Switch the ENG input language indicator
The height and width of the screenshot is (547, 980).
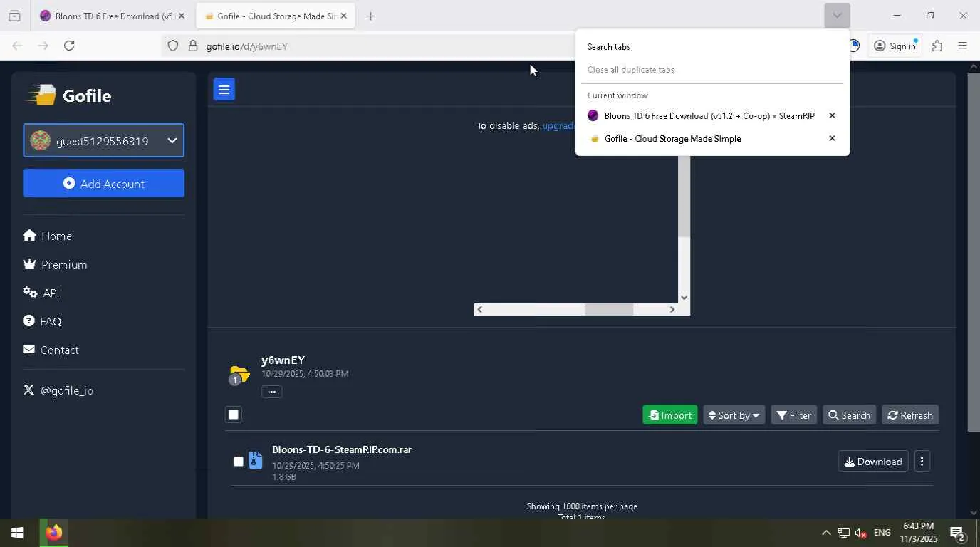[882, 533]
